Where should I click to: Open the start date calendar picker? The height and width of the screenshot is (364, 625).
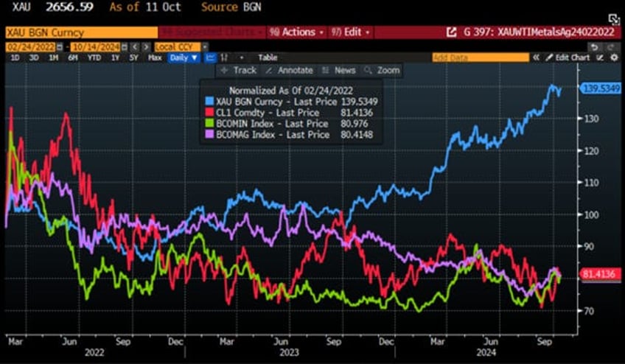click(60, 47)
